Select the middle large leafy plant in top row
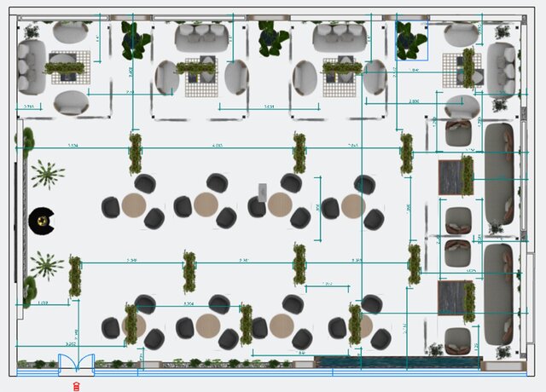Viewport: 546px width, 392px height. click(273, 38)
